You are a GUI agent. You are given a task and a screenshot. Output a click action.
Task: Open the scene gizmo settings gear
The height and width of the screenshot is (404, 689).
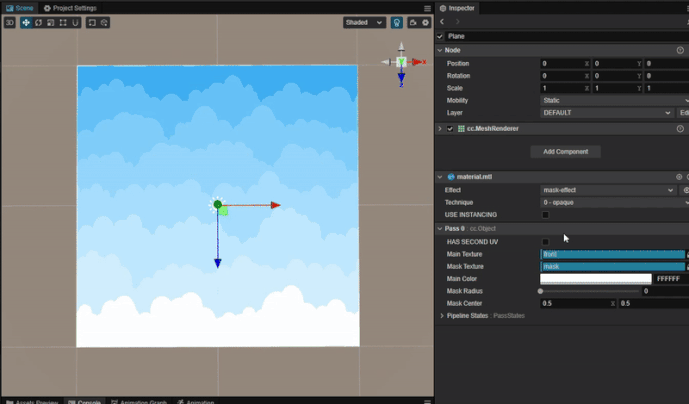pos(425,22)
